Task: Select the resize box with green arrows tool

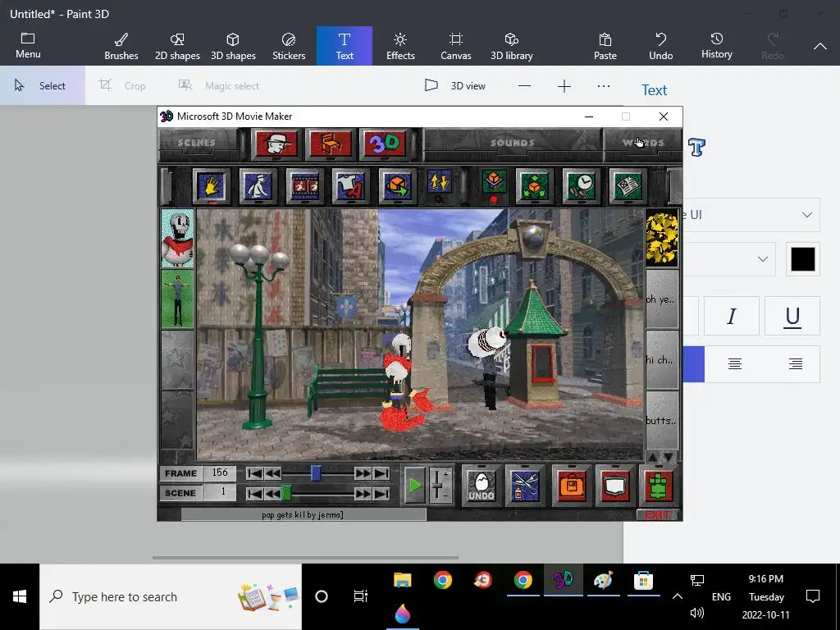Action: tap(534, 185)
